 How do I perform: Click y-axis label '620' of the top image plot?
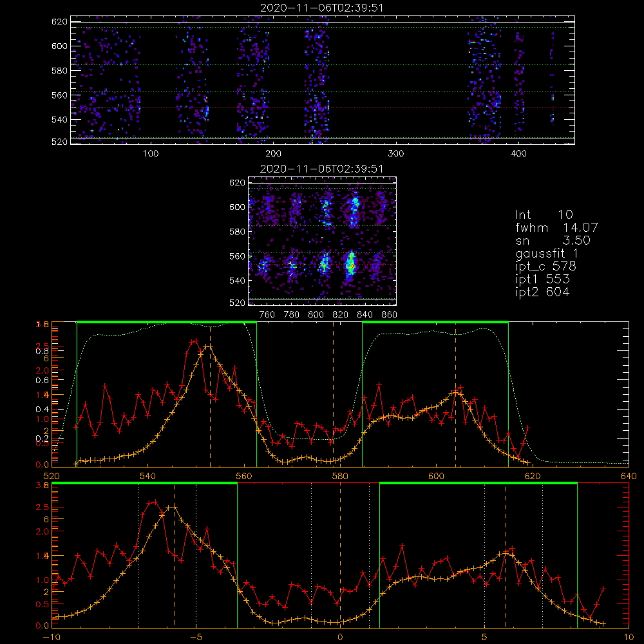pyautogui.click(x=59, y=21)
